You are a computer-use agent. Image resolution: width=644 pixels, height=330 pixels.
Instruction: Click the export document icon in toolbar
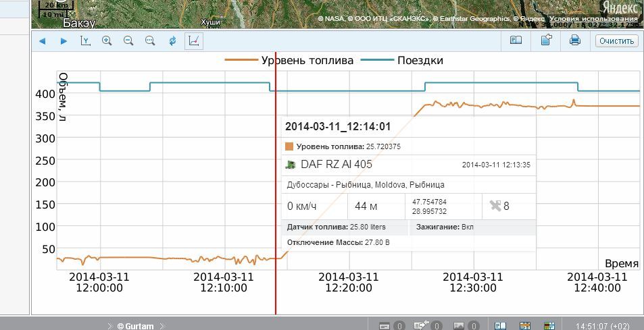[x=546, y=40]
